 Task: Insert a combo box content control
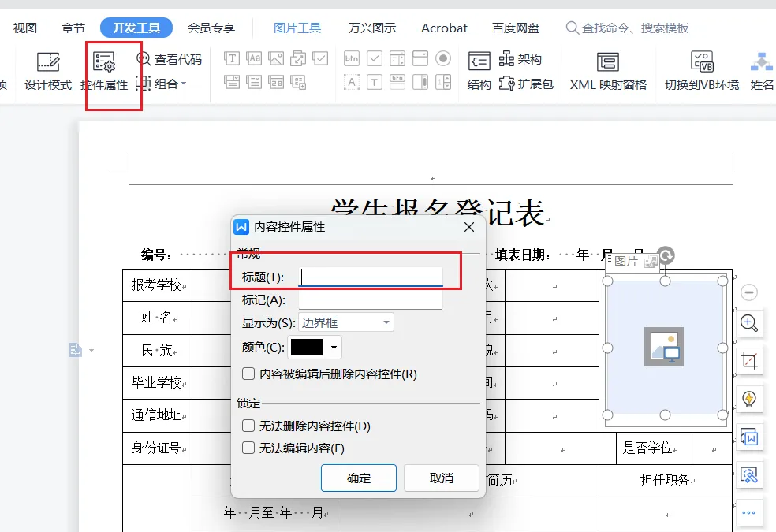pyautogui.click(x=232, y=82)
